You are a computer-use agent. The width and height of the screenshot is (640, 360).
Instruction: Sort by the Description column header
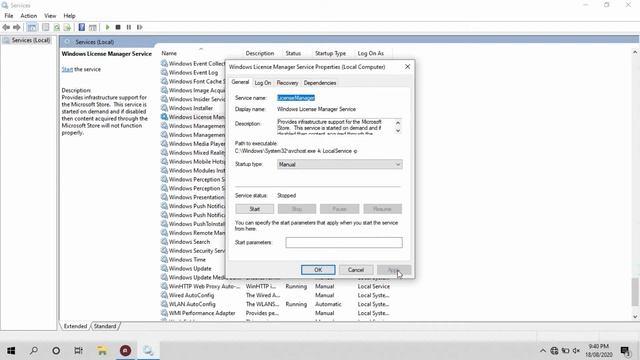pos(260,53)
